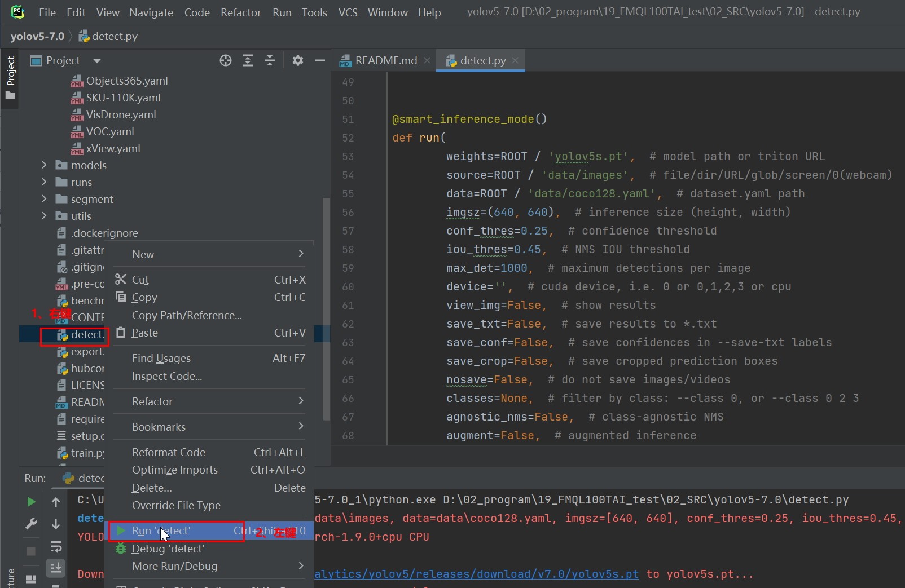The image size is (905, 588).
Task: Expand the segment folder
Action: point(44,199)
